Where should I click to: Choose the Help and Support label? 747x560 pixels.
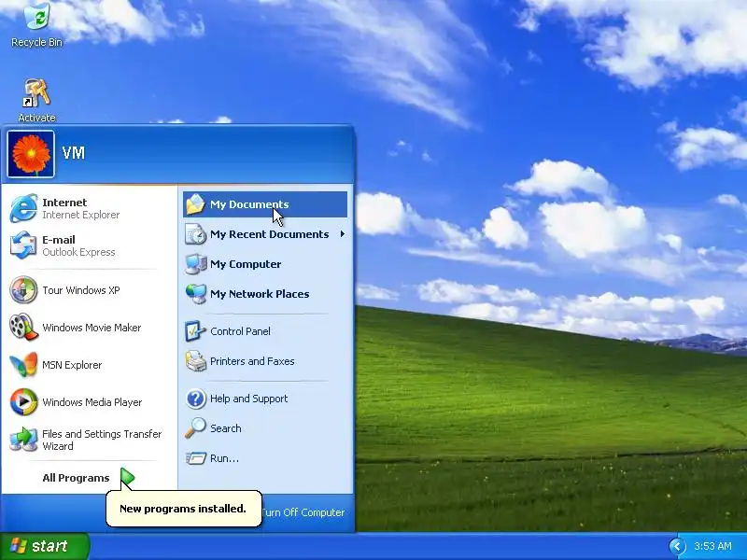[x=248, y=399]
